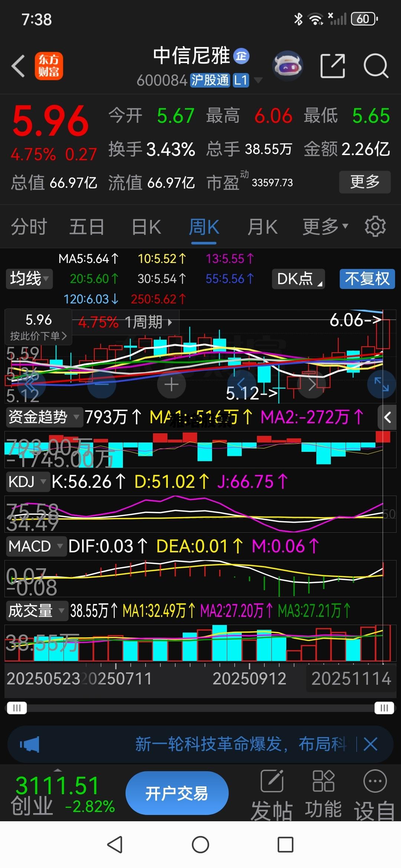Open the 更多 period dropdown

point(325,226)
